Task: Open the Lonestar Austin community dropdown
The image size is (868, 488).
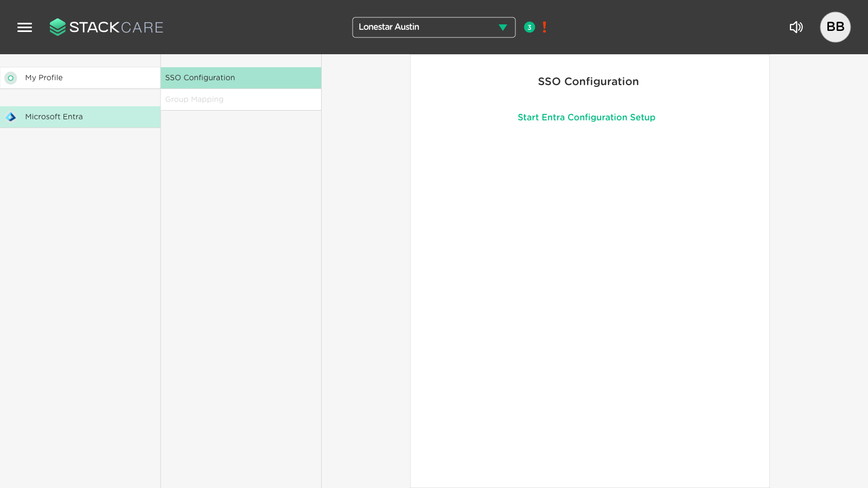Action: click(x=433, y=27)
